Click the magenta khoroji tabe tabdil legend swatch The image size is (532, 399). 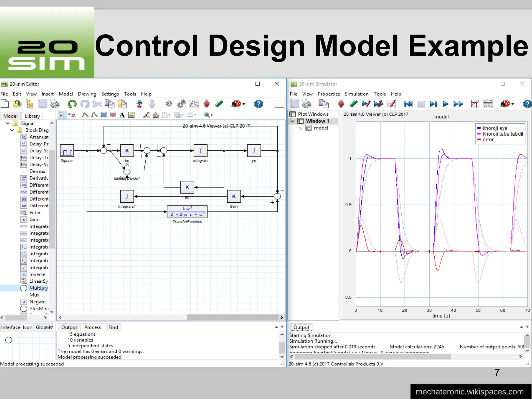pyautogui.click(x=479, y=134)
